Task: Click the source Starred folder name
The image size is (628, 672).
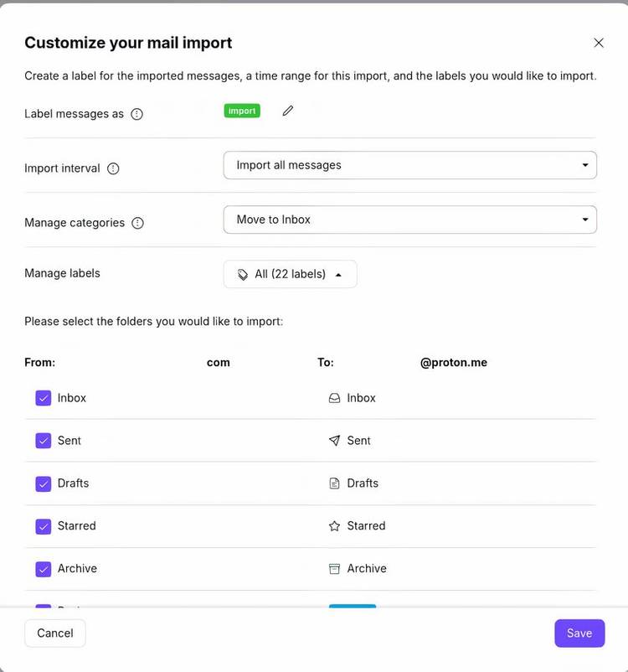Action: [x=77, y=526]
